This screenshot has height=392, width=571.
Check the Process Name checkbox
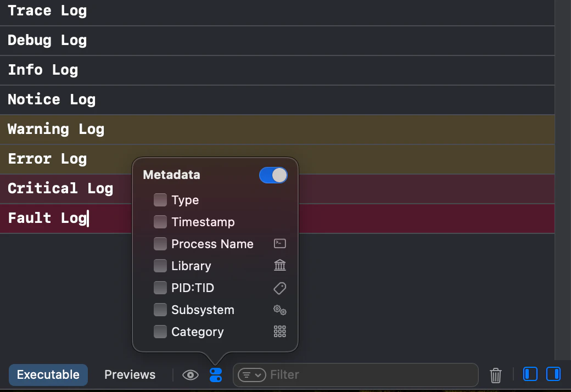[160, 244]
